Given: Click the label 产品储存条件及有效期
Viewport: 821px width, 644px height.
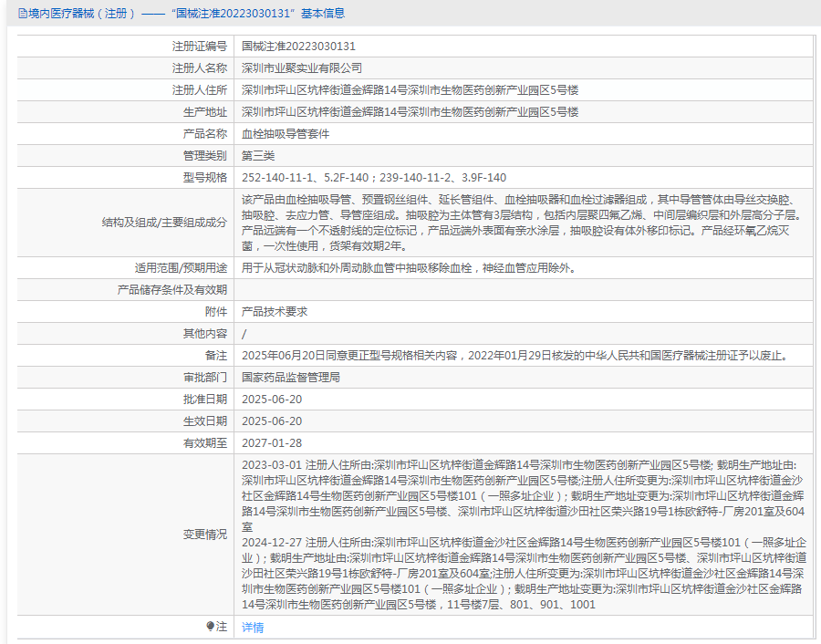Looking at the screenshot, I should (172, 290).
